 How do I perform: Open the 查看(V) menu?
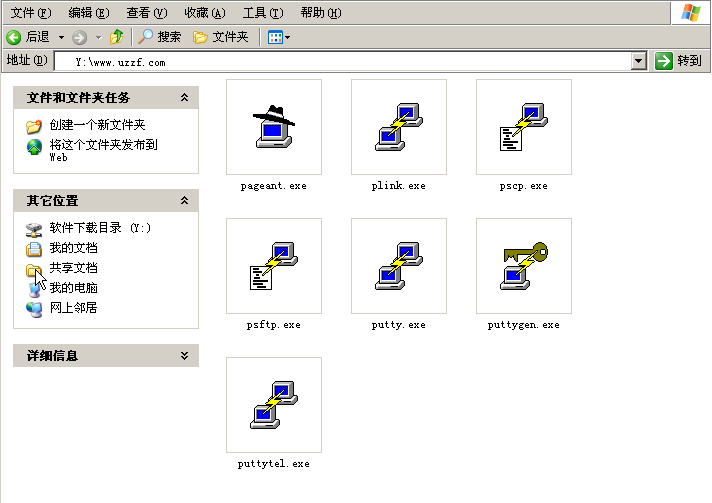pyautogui.click(x=147, y=13)
